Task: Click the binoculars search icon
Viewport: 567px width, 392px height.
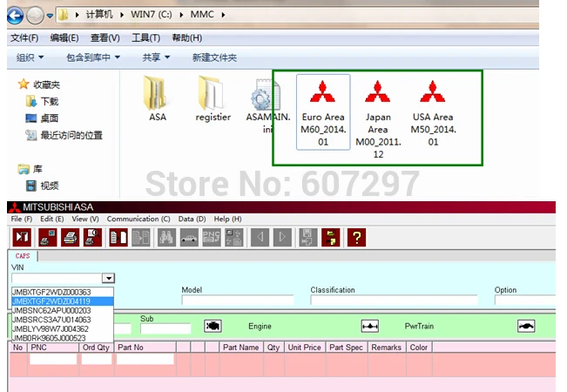Action: click(166, 237)
